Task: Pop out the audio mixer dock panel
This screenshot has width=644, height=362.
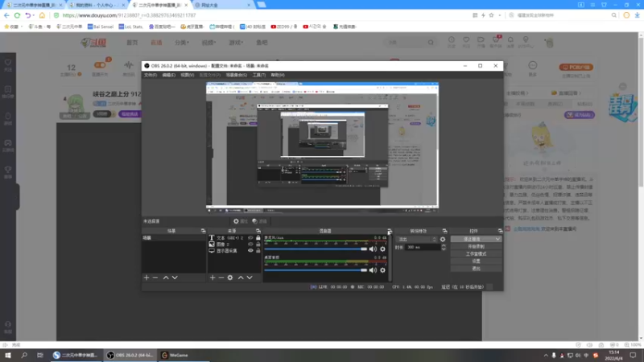Action: click(x=390, y=231)
